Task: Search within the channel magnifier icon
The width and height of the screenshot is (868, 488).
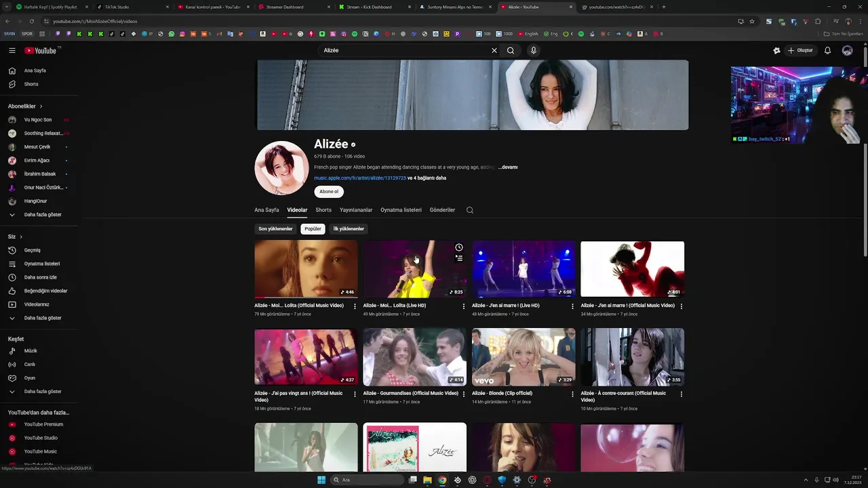Action: 470,210
